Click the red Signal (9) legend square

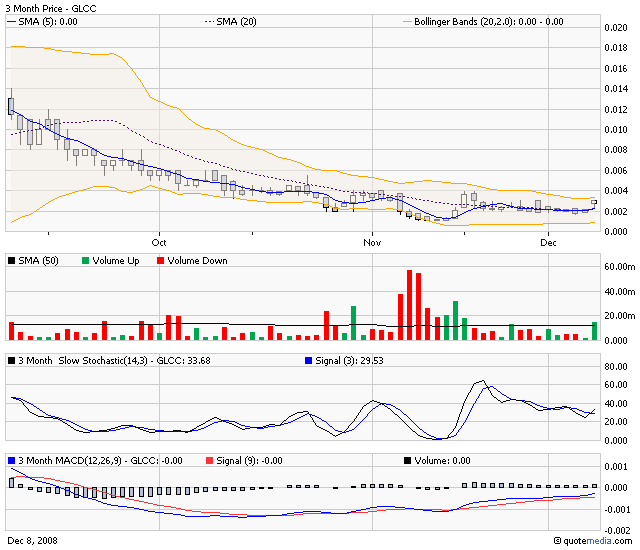[x=208, y=460]
